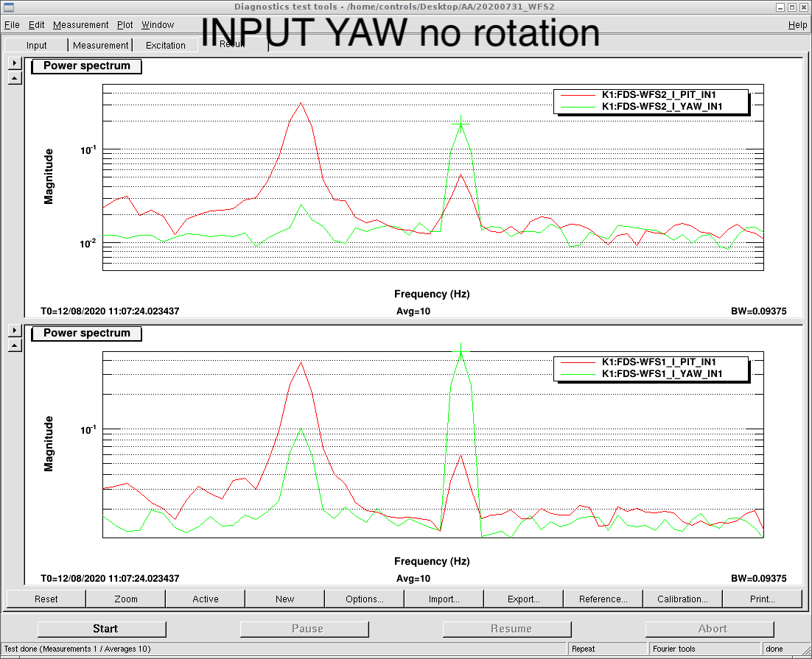The height and width of the screenshot is (659, 812).
Task: Click top plot Frequency (Hz) axis label
Action: click(x=432, y=294)
